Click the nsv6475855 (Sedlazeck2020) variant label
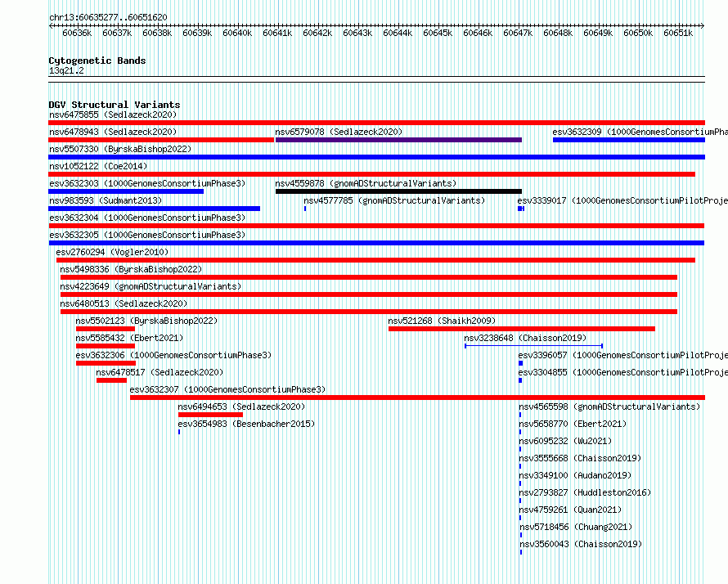Image resolution: width=728 pixels, height=584 pixels. [113, 115]
